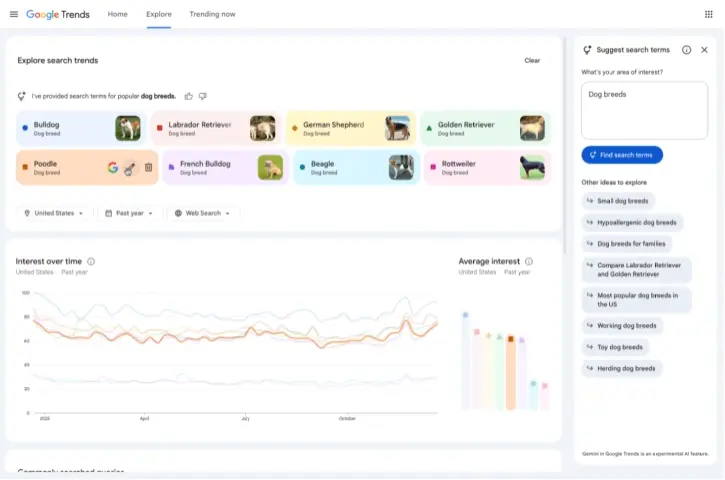Show help for Average interest

[x=529, y=261]
